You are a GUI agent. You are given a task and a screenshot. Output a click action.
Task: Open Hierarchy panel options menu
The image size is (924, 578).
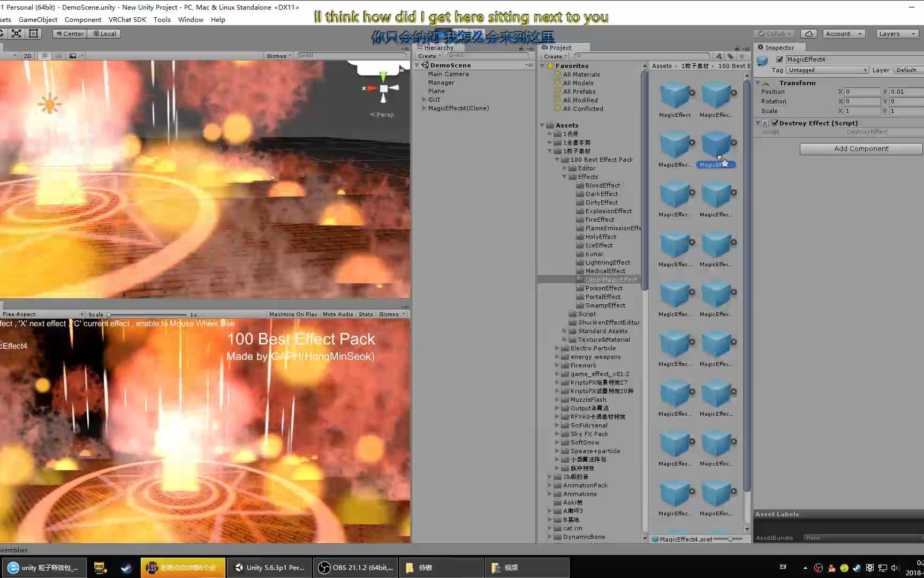(x=531, y=48)
